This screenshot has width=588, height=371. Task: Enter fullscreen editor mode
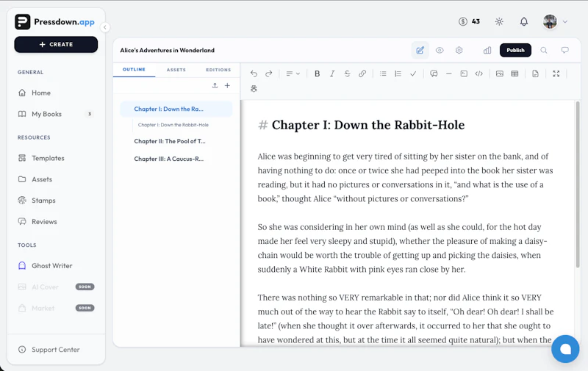point(556,73)
